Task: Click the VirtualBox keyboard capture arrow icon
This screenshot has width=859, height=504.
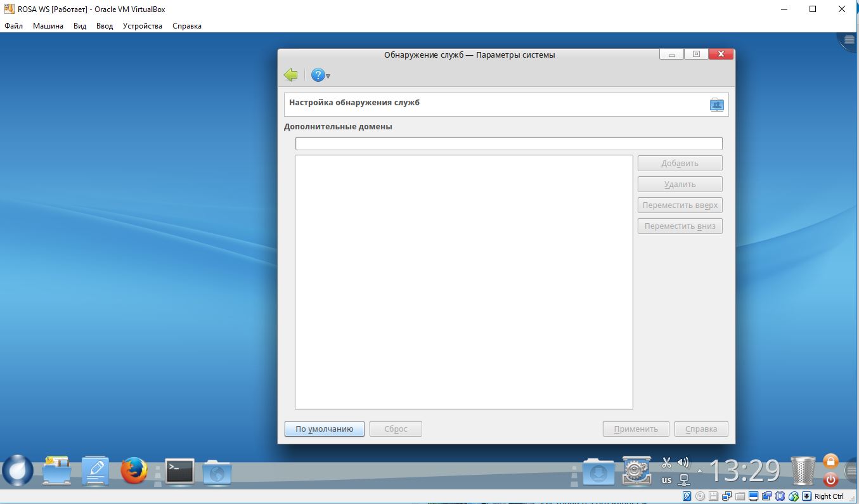Action: pyautogui.click(x=806, y=496)
